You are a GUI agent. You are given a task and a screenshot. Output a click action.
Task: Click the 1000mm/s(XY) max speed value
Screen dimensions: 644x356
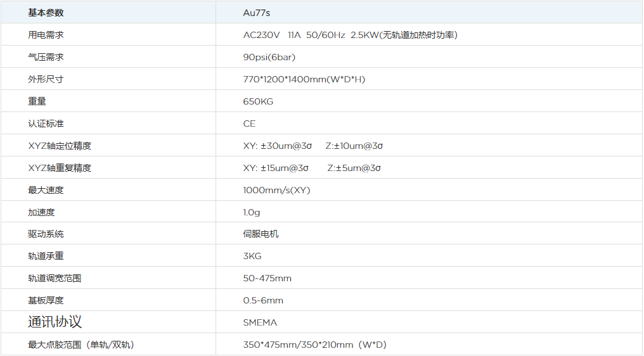(x=276, y=190)
